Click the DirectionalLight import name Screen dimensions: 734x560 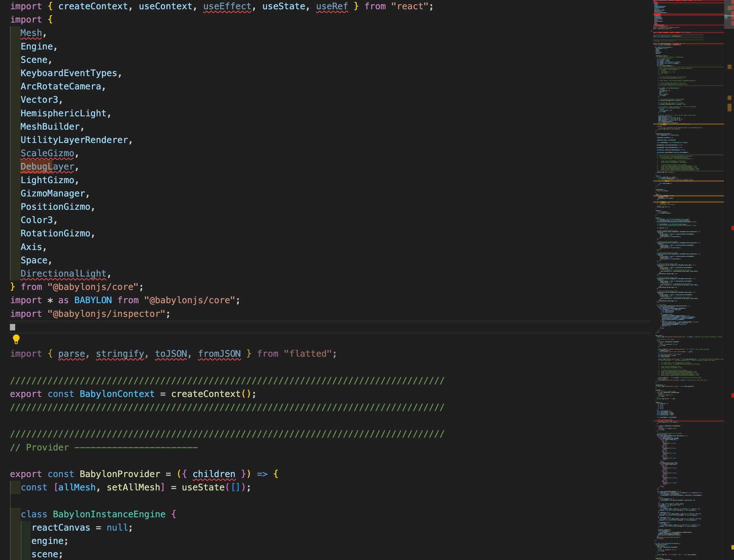tap(63, 274)
